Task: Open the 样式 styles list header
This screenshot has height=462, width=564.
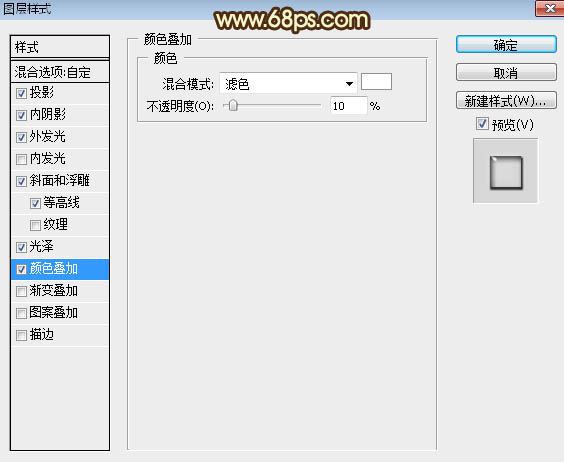Action: click(x=60, y=47)
